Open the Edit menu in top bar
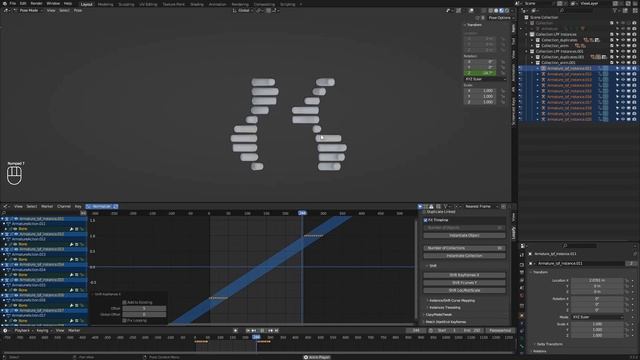Image resolution: width=640 pixels, height=360 pixels. [23, 3]
